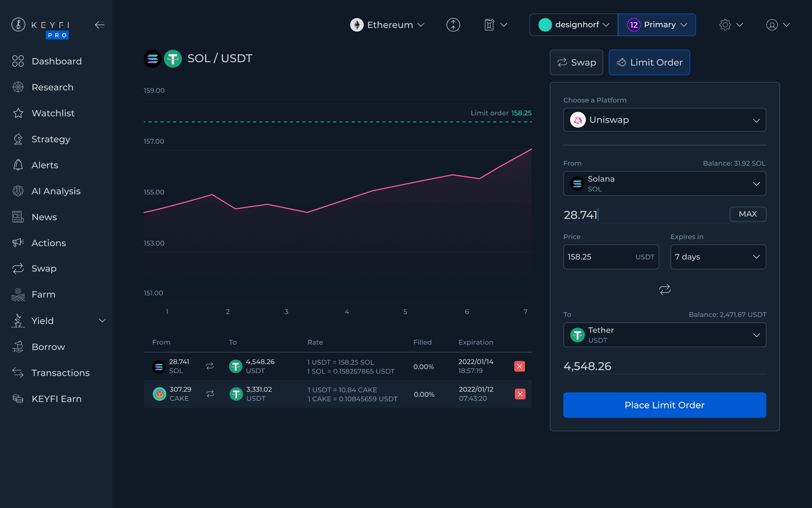The height and width of the screenshot is (508, 812).
Task: Collapse the left sidebar
Action: pos(99,25)
